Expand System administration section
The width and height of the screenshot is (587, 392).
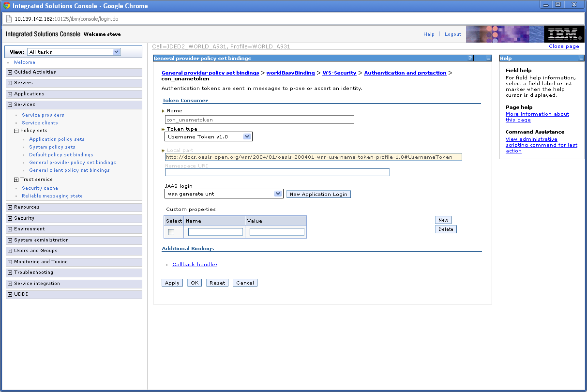pyautogui.click(x=10, y=240)
